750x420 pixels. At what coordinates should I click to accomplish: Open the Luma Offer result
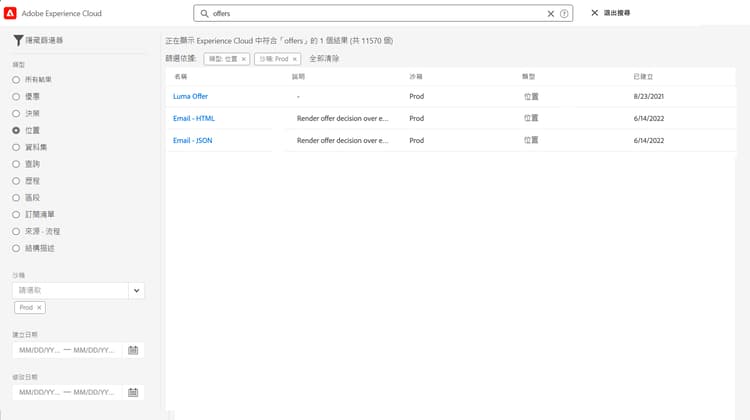tap(190, 96)
